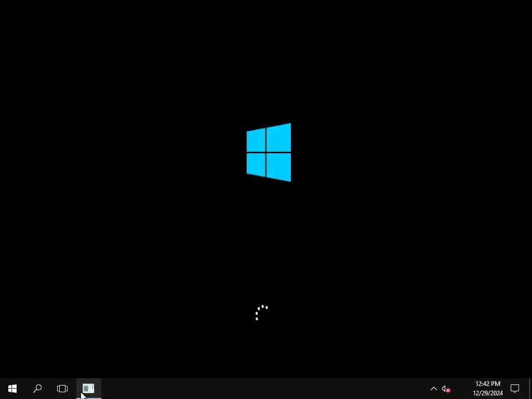Open the taskbar search

(x=37, y=389)
